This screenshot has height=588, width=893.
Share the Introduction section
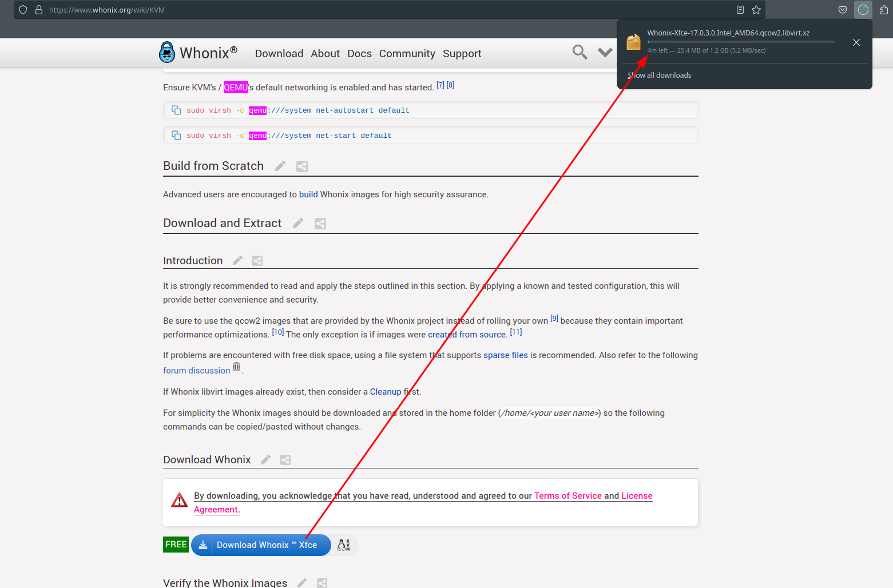(x=257, y=261)
